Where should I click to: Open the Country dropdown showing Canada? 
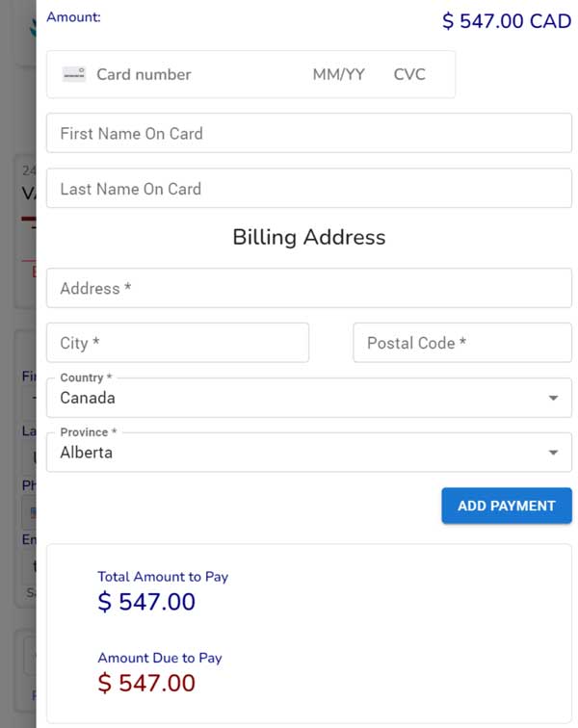(309, 398)
